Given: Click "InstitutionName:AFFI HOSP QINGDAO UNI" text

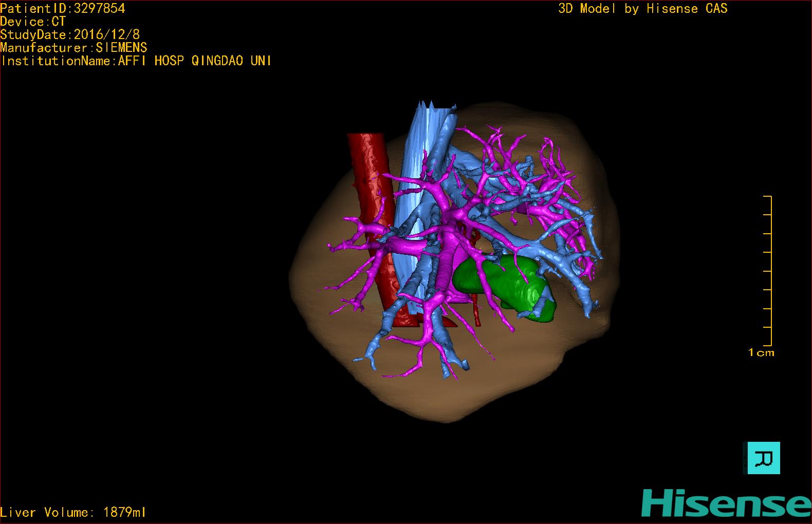Looking at the screenshot, I should click(136, 61).
